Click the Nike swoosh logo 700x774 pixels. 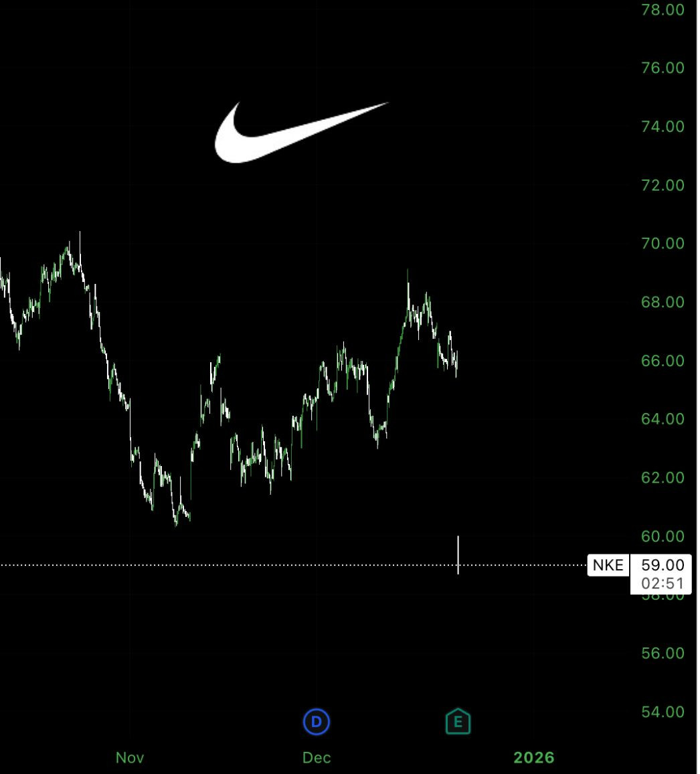(x=301, y=133)
